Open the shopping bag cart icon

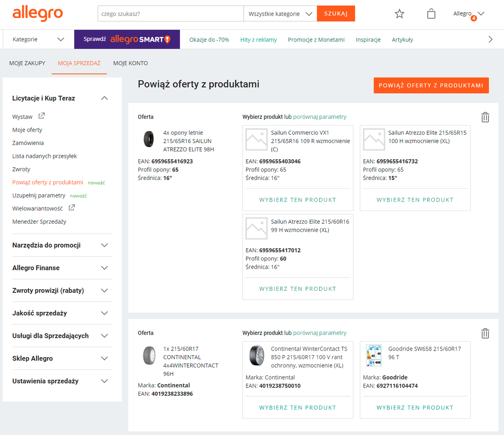click(431, 14)
